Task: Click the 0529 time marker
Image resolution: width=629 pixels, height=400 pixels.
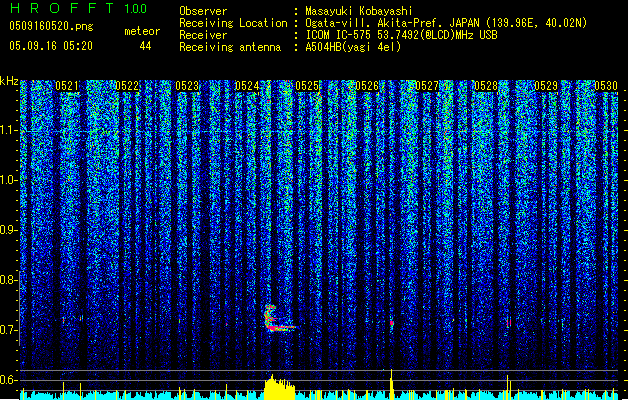Action: 546,86
